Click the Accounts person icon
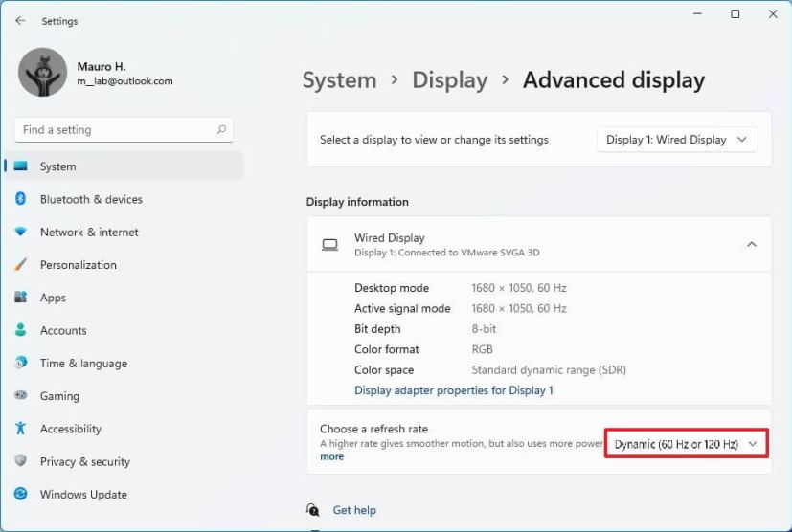Viewport: 792px width, 532px height. point(20,330)
